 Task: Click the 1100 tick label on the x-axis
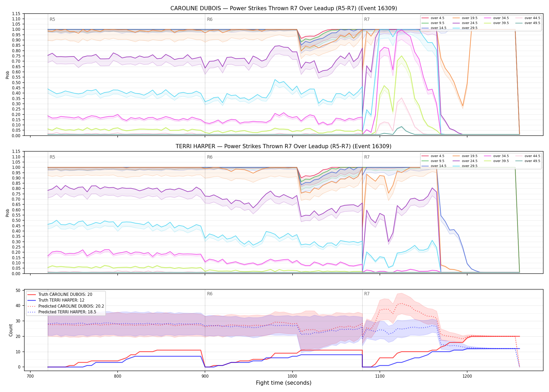(380, 376)
